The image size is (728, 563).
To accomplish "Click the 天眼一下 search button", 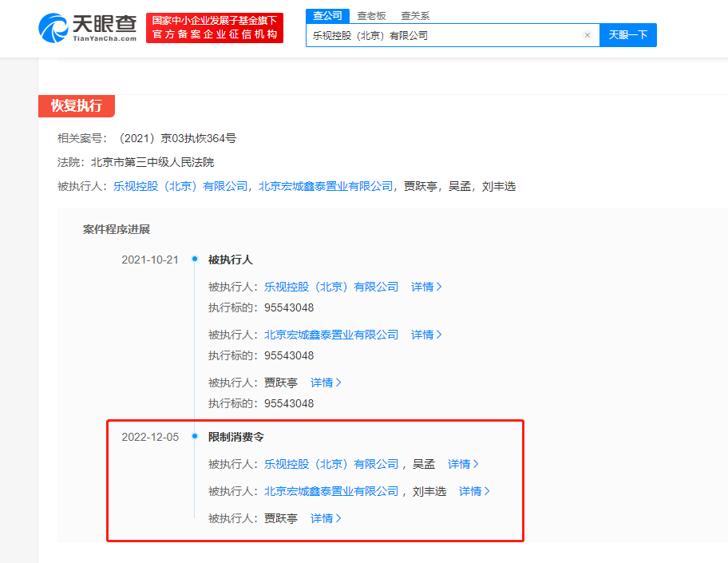I will coord(627,35).
